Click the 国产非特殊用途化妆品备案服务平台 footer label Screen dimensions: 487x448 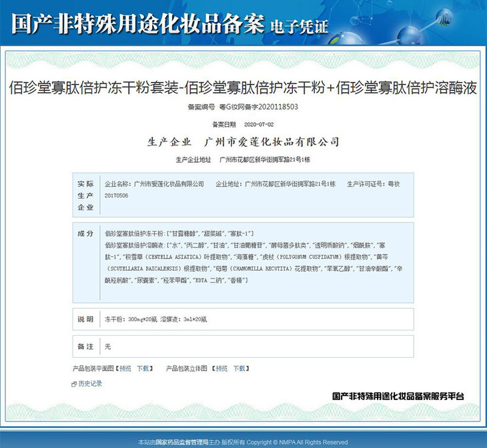click(398, 396)
